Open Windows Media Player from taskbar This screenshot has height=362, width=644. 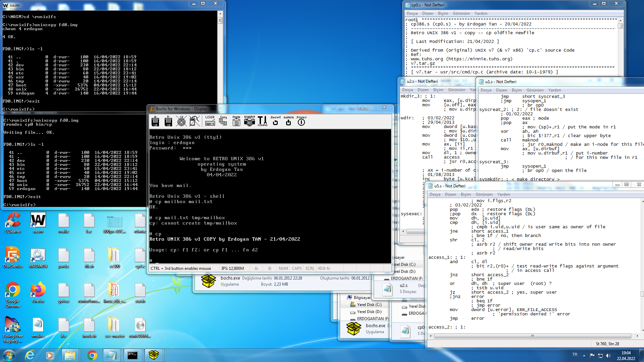(50, 355)
